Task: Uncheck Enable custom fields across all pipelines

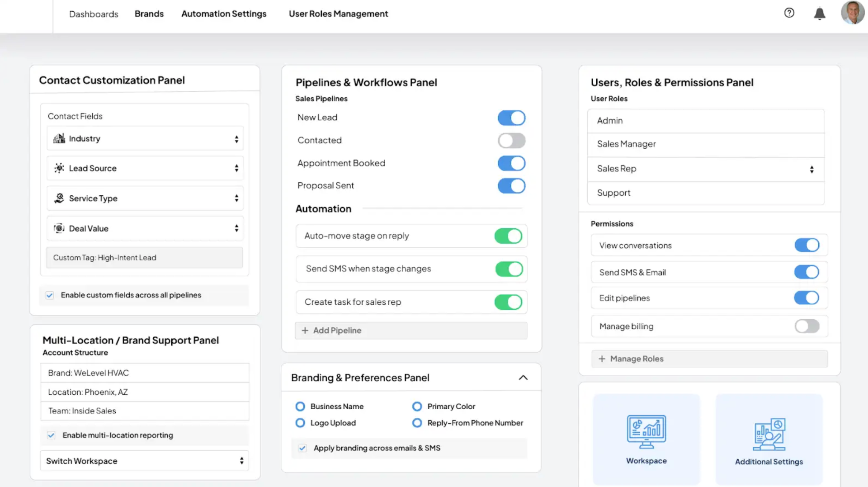Action: tap(50, 295)
